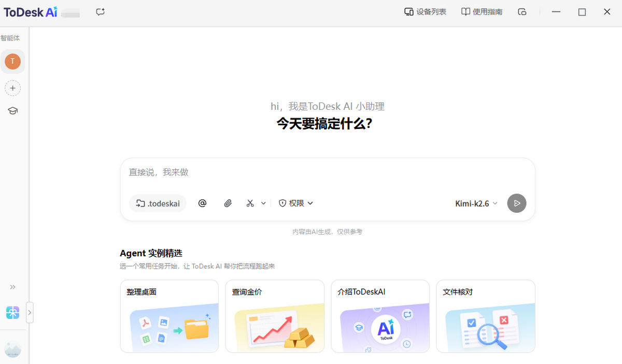
Task: Open the user profile avatar at bottom
Action: pos(12,350)
